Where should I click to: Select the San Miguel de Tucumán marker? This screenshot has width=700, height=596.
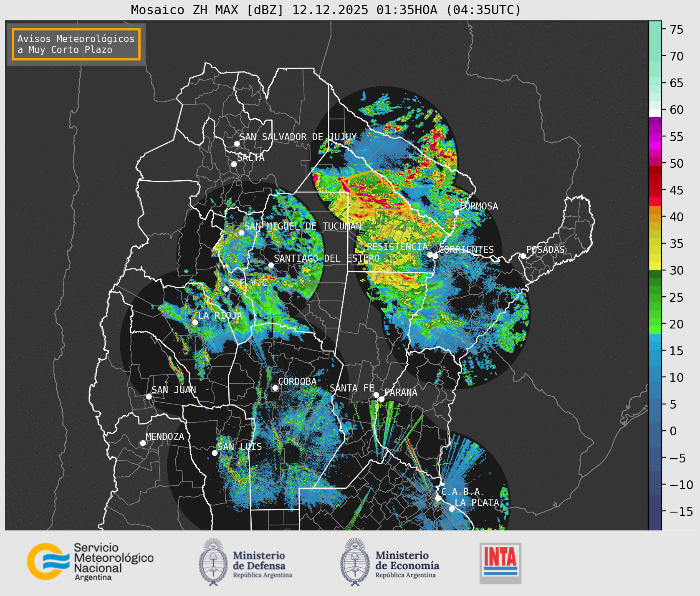click(241, 232)
